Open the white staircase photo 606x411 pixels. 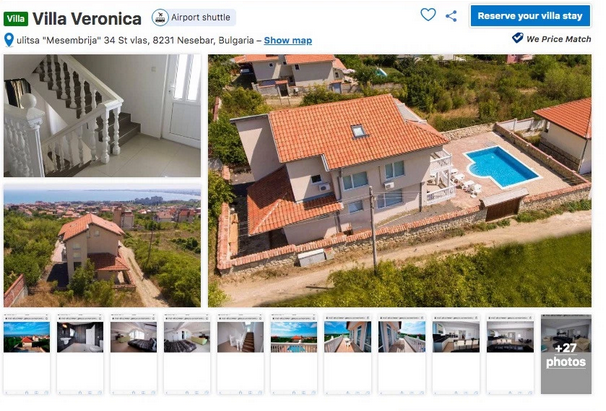pos(102,116)
